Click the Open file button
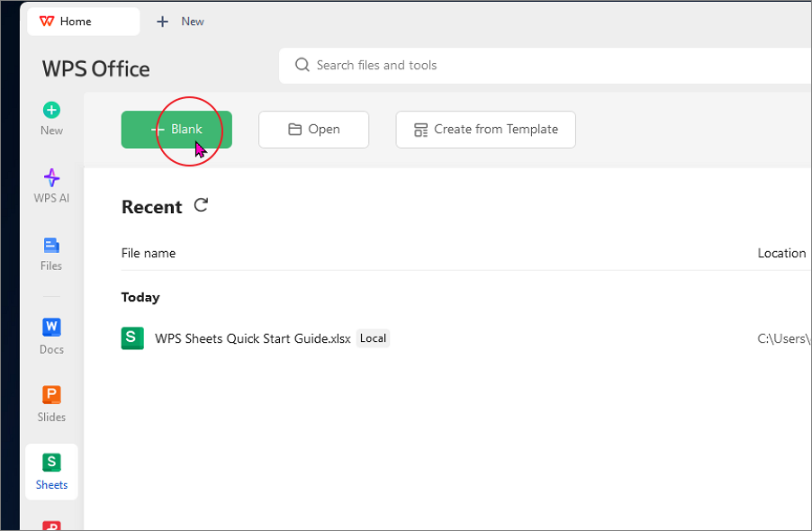 pos(314,130)
